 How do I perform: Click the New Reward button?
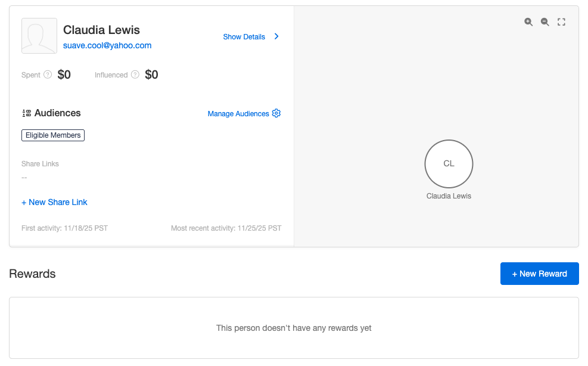point(539,274)
